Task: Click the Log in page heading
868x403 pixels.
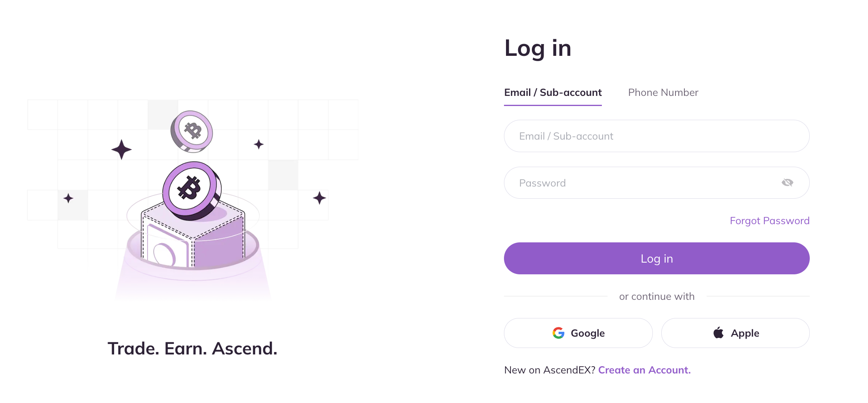Action: pos(538,48)
